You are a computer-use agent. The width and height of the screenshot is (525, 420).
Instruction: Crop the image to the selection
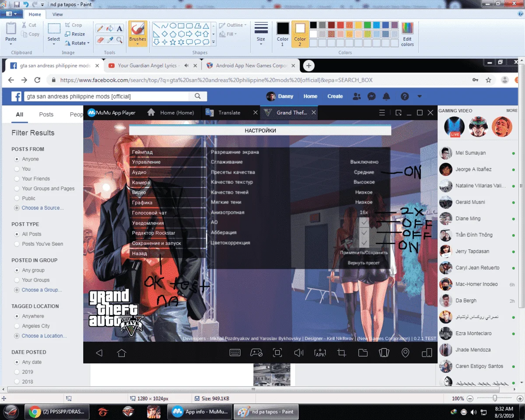[73, 25]
